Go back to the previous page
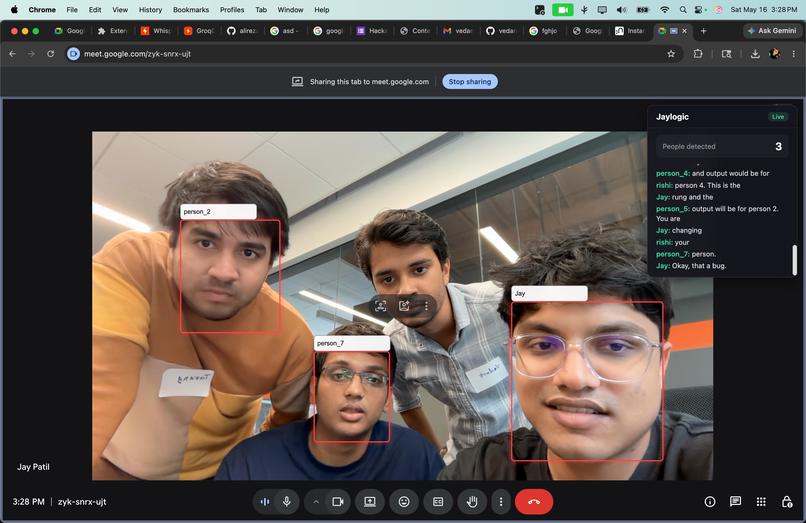Screen dimensions: 806x523 13,53
